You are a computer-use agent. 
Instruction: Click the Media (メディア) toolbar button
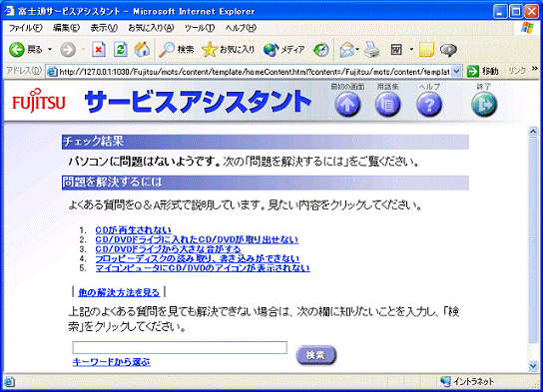pos(283,50)
